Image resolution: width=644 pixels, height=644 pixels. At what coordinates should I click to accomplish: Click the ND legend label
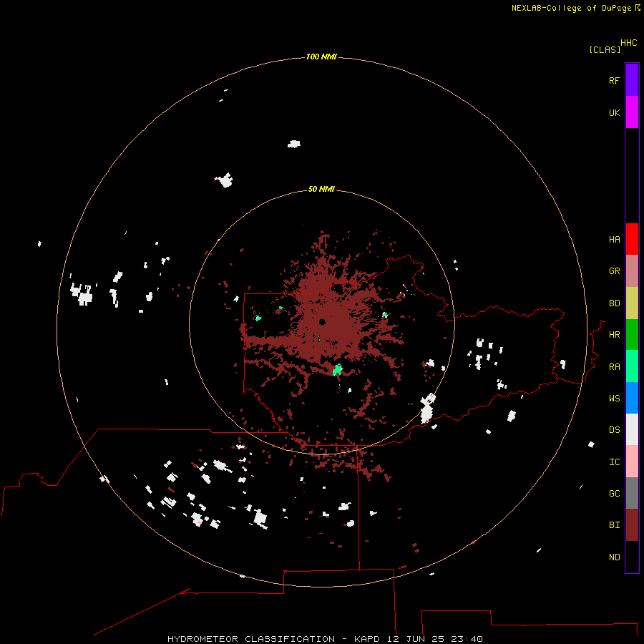click(x=614, y=557)
